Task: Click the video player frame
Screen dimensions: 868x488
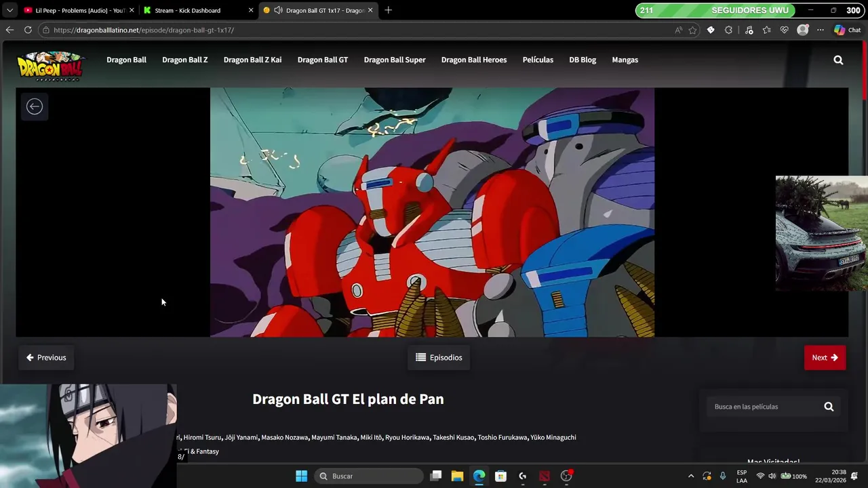Action: coord(432,212)
